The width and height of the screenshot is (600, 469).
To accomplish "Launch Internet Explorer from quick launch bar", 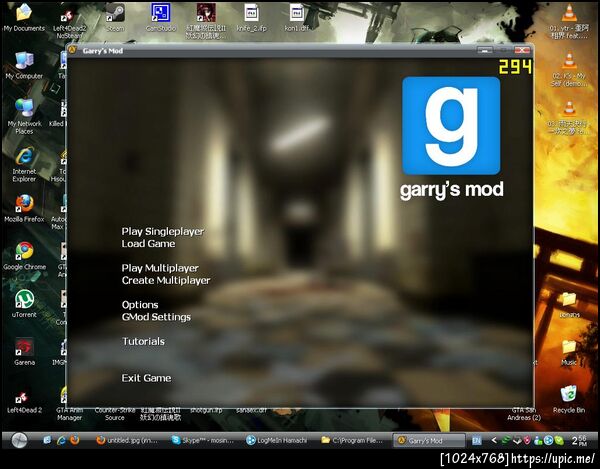I will [x=61, y=440].
